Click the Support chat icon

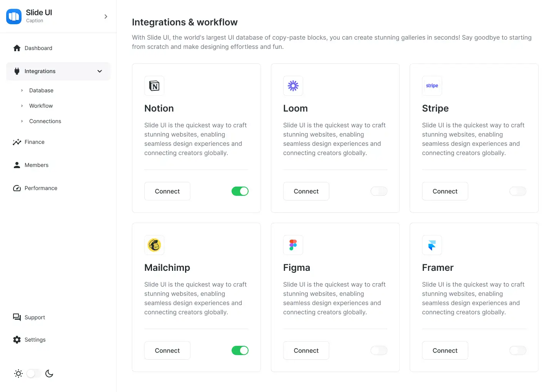click(17, 317)
